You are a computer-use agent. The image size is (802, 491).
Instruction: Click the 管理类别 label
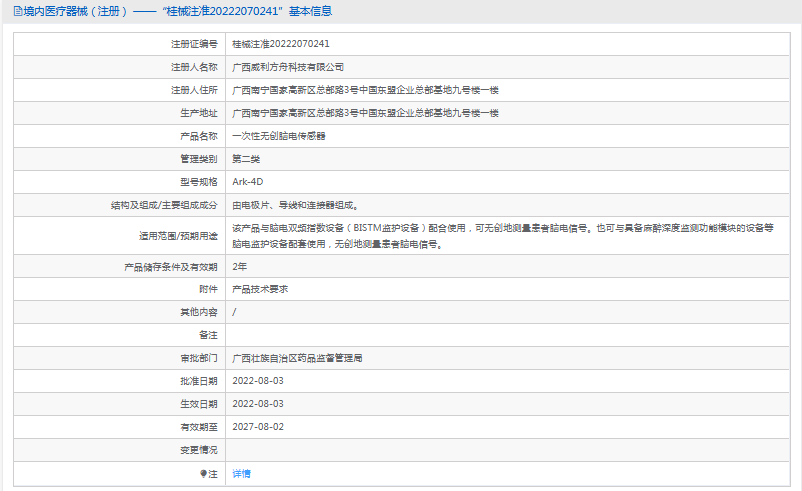click(x=199, y=159)
